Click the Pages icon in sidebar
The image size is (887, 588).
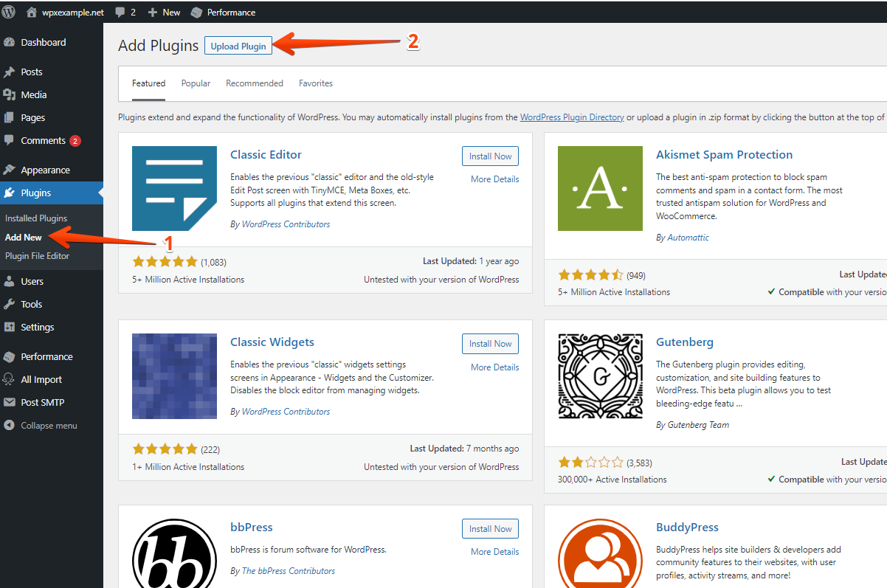(x=10, y=118)
